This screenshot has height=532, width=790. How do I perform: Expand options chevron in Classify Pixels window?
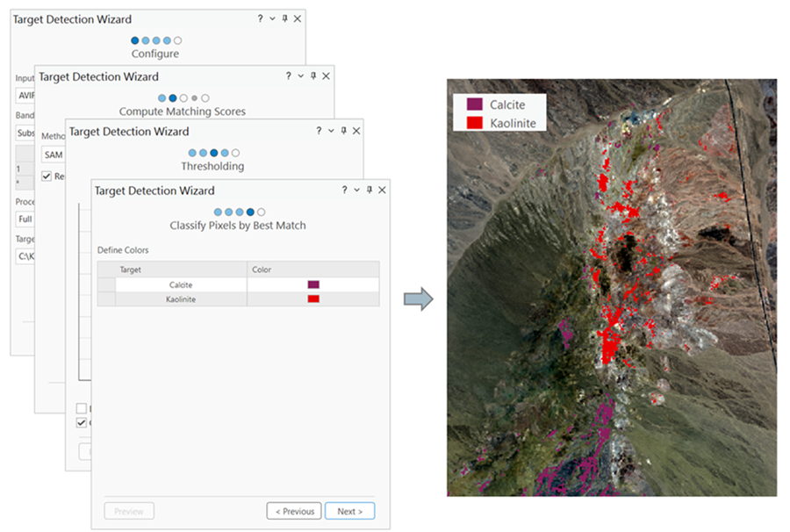356,190
